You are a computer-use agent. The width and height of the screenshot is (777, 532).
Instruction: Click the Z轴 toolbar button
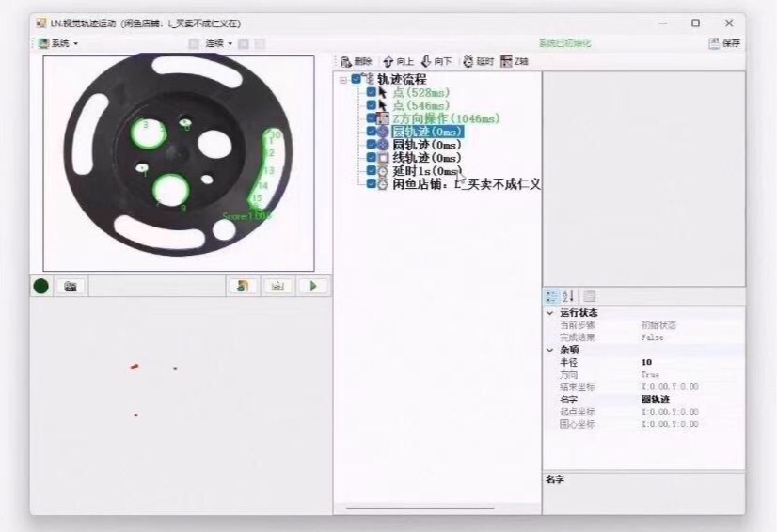[x=515, y=61]
